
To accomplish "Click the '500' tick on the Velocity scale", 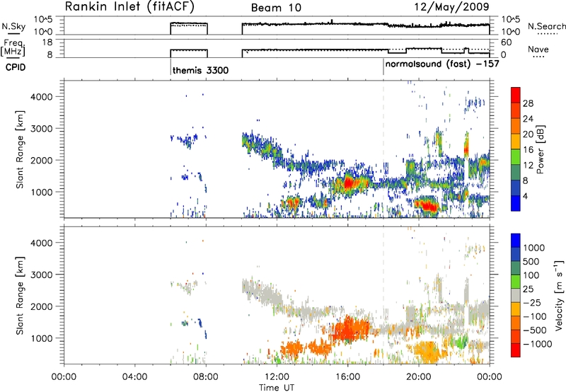I will tap(531, 262).
